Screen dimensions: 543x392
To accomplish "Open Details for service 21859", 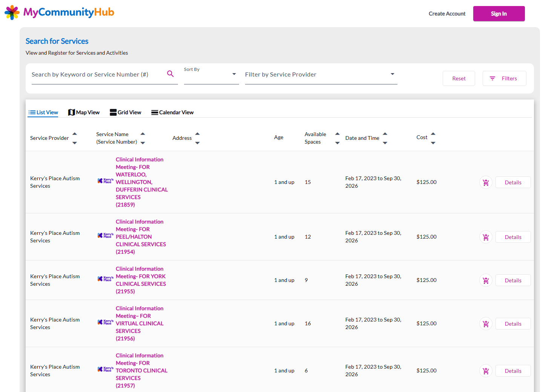I will tap(513, 182).
